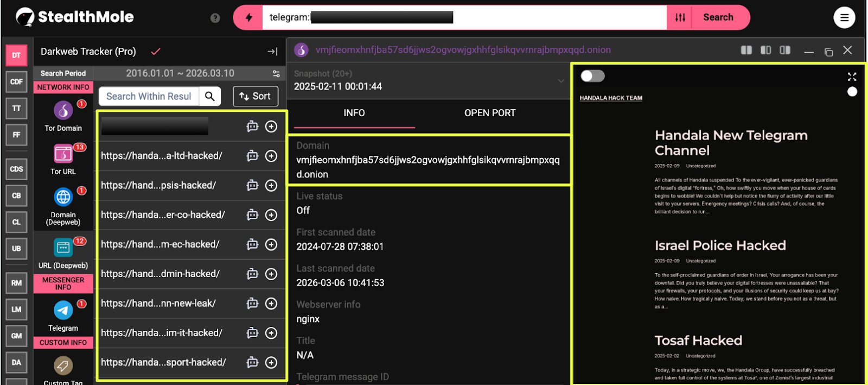Image resolution: width=868 pixels, height=385 pixels.
Task: Collapse the Darkweb Tracker panel arrow
Action: click(272, 52)
